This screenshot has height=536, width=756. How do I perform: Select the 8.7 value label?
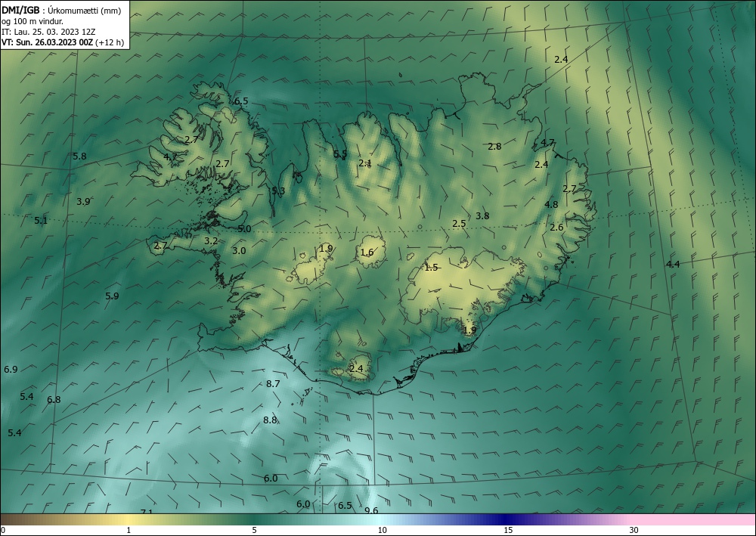(273, 384)
